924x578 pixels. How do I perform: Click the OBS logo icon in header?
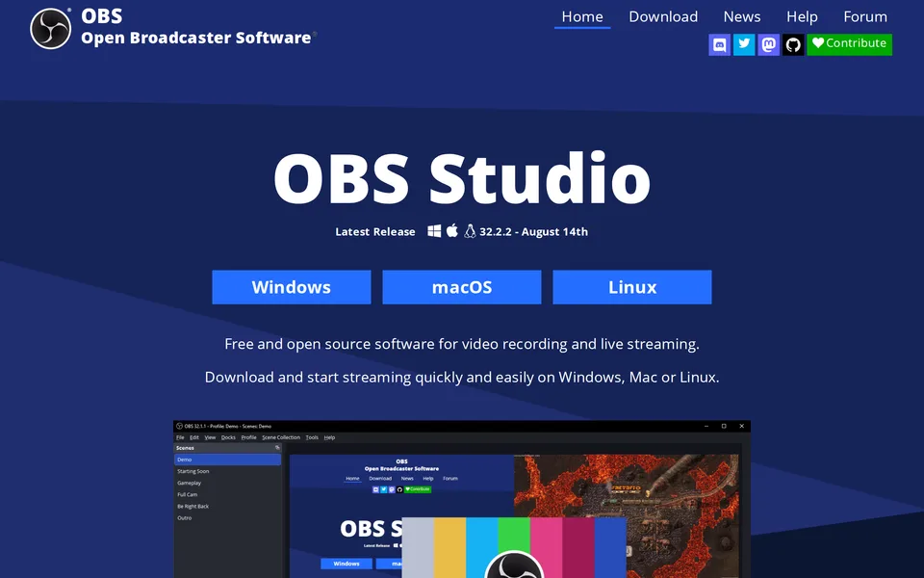[51, 28]
